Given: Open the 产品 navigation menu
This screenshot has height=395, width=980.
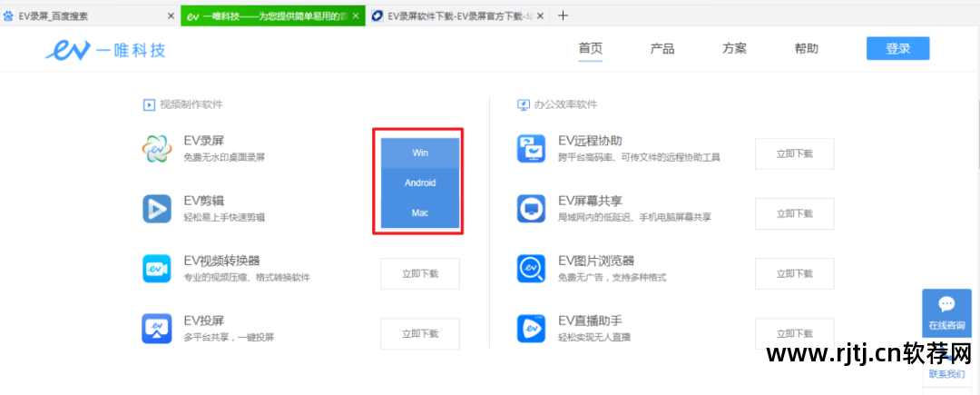Looking at the screenshot, I should click(x=662, y=49).
